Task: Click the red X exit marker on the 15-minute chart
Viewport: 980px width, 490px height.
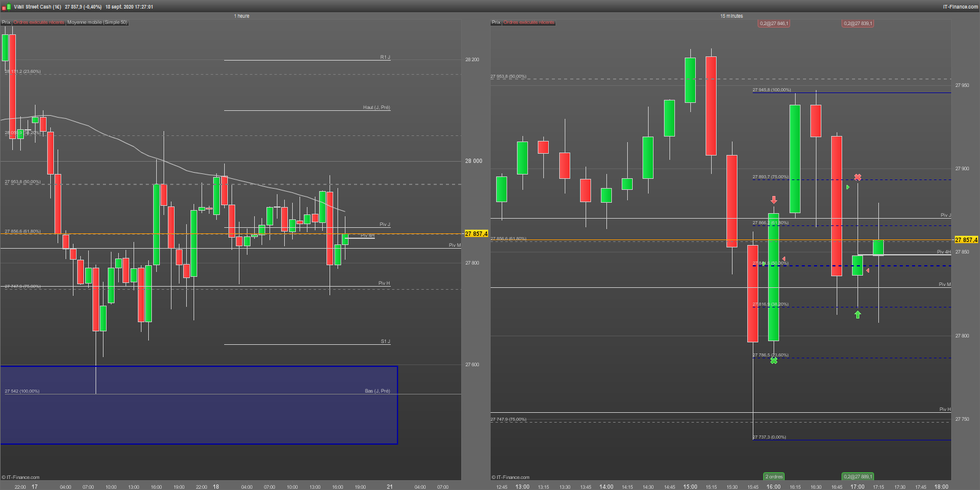Action: pos(858,178)
